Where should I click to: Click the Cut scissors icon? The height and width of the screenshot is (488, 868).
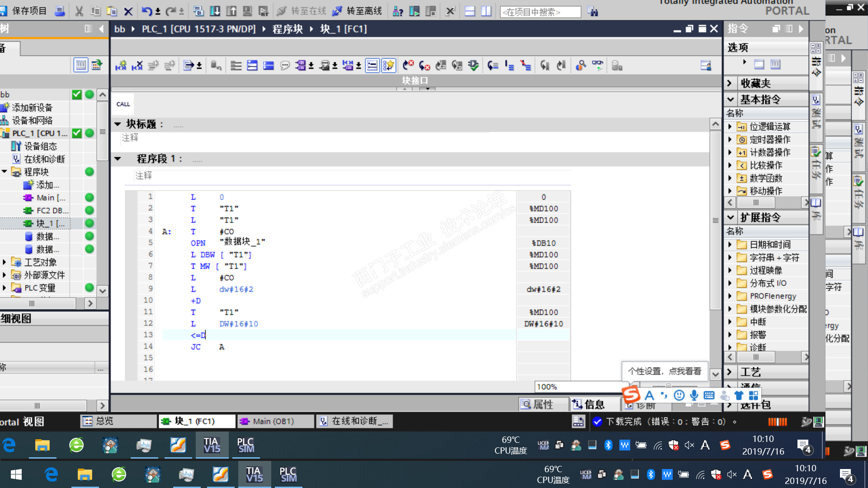[x=79, y=11]
